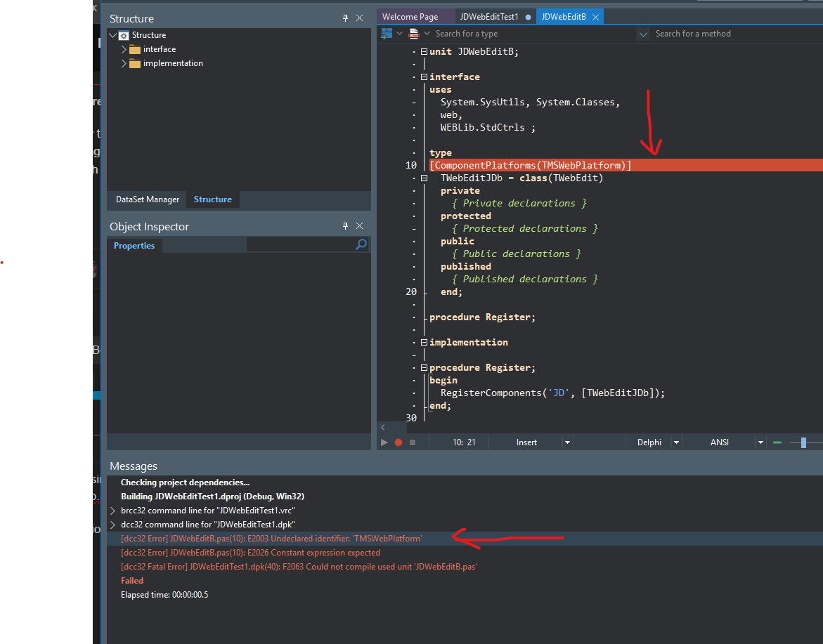Screen dimensions: 823x644
Task: Click the red printer-like editor toolbar icon
Action: click(414, 34)
